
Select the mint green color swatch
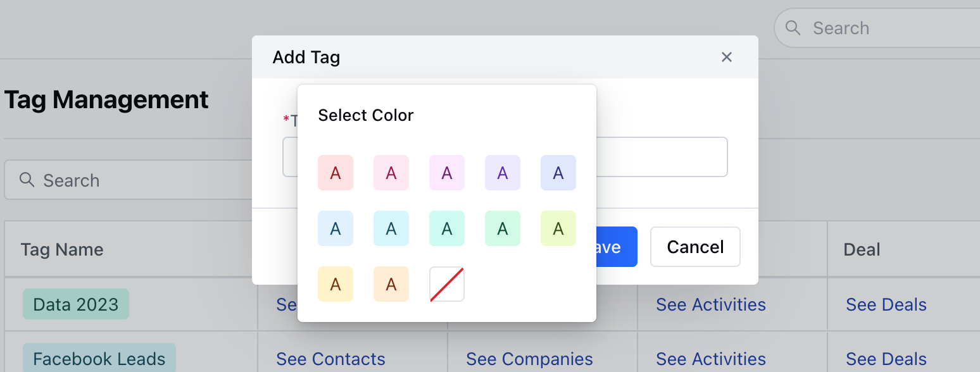click(x=503, y=228)
